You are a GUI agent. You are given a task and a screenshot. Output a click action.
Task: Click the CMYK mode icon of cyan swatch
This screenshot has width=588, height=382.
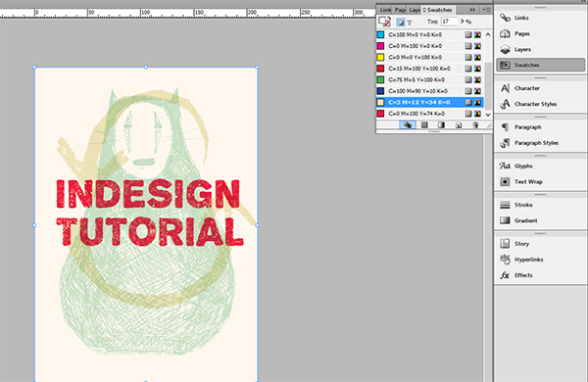(477, 34)
